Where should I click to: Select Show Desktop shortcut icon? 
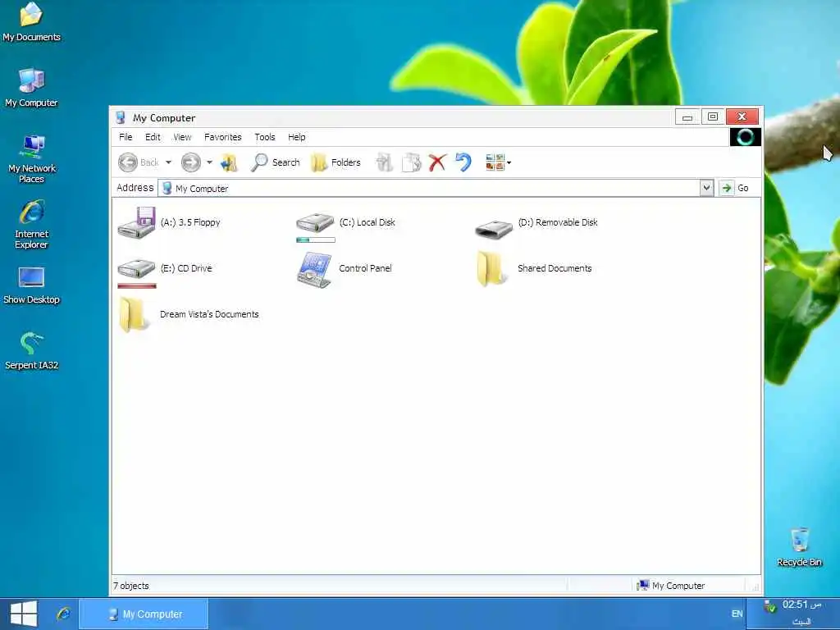pyautogui.click(x=32, y=285)
